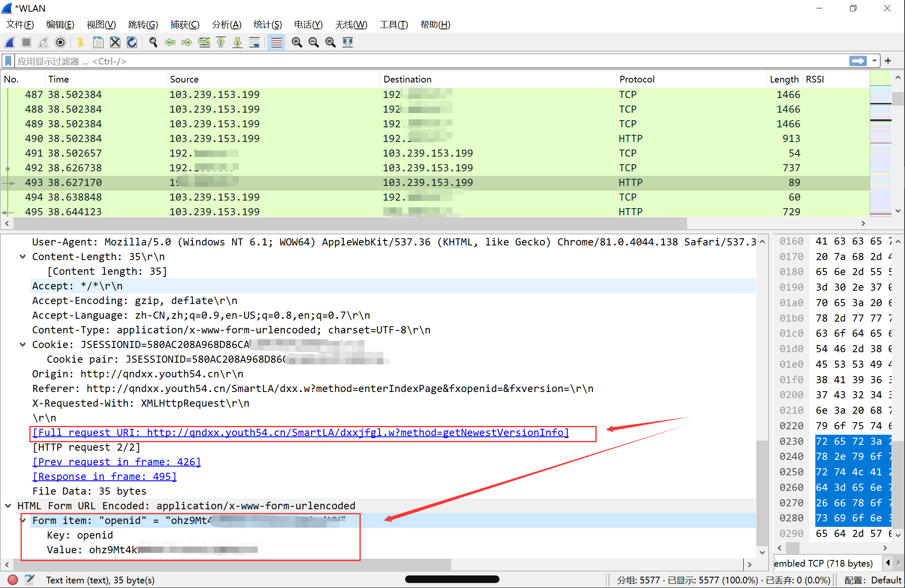Viewport: 905px width, 588px height.
Task: Click reload capture file icon
Action: click(132, 42)
